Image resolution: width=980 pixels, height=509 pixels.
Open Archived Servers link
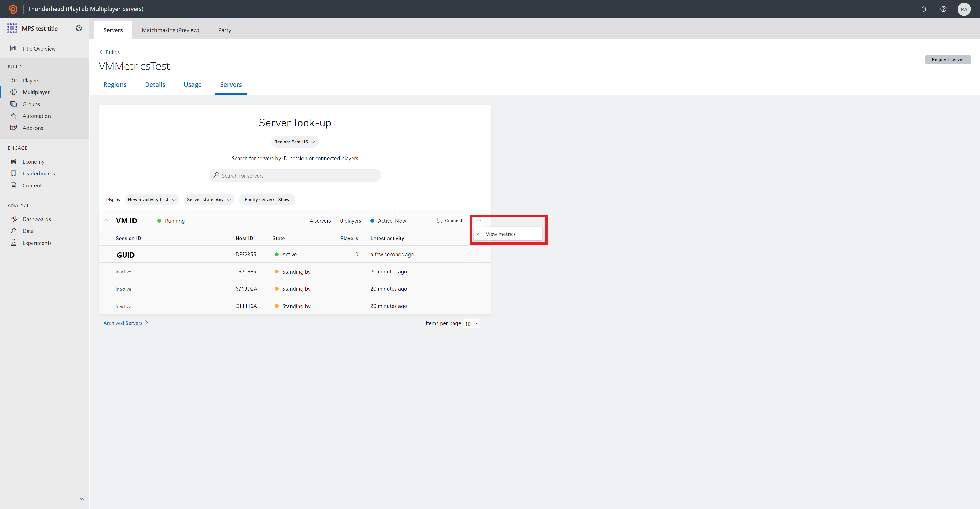pyautogui.click(x=126, y=323)
